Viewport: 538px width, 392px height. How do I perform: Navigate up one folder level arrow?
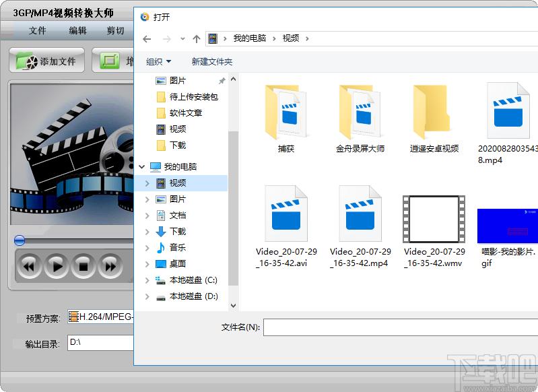tap(197, 38)
